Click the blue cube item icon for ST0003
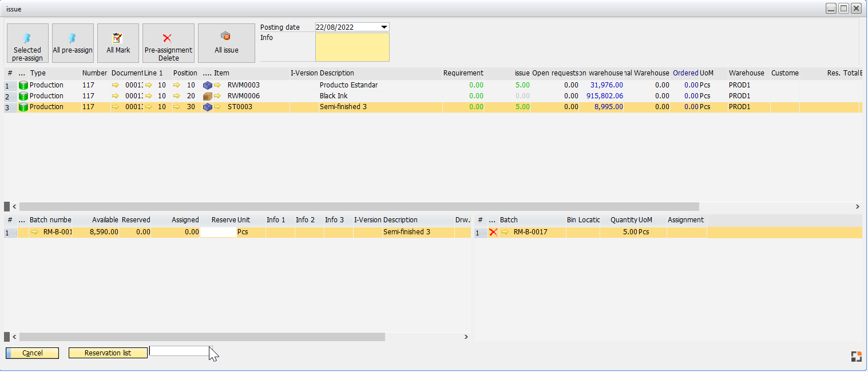868x372 pixels. coord(208,107)
